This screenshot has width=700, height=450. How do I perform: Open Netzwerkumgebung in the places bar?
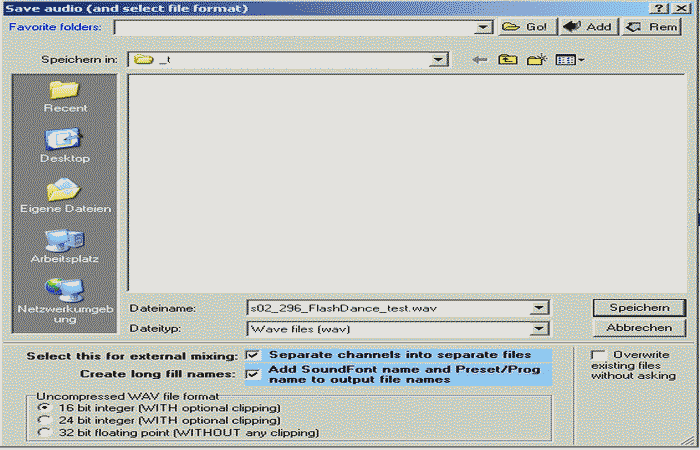65,296
